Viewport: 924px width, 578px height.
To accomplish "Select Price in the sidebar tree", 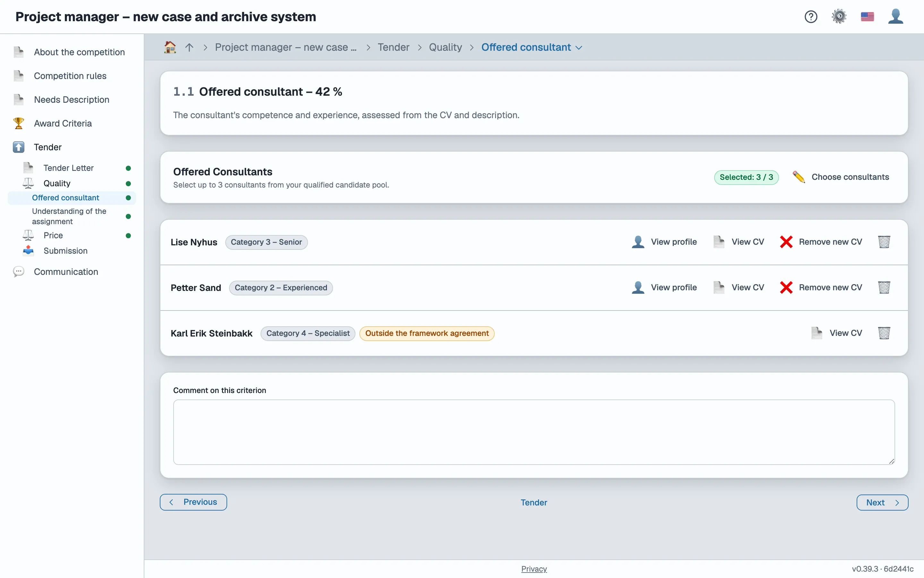I will [53, 235].
